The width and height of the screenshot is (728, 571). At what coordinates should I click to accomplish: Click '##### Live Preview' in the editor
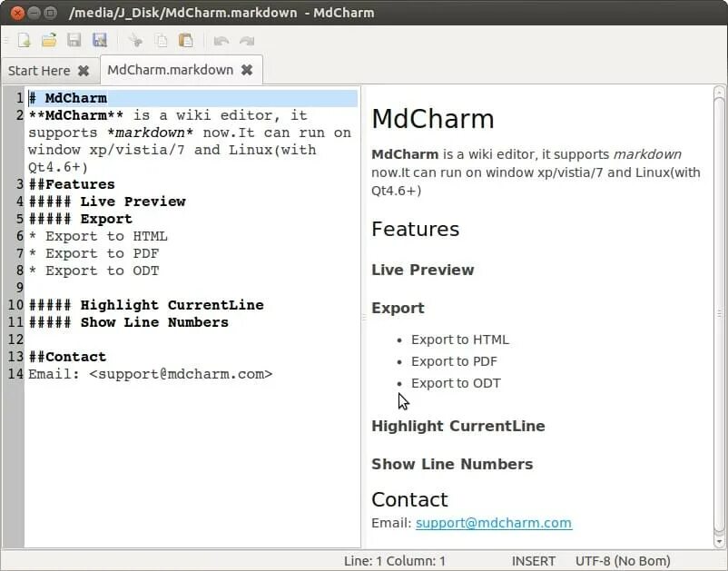[107, 202]
